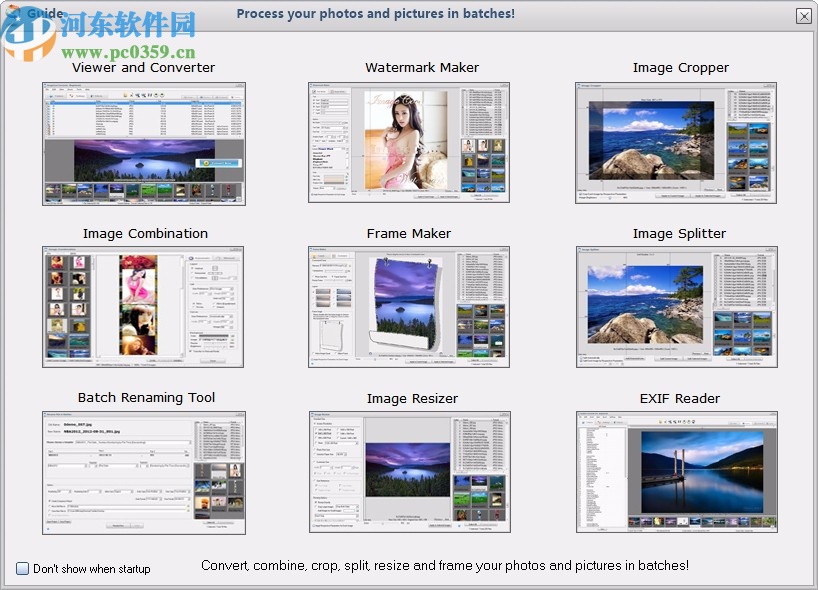Click the EXIF Reader heading
The image size is (818, 590).
(679, 397)
